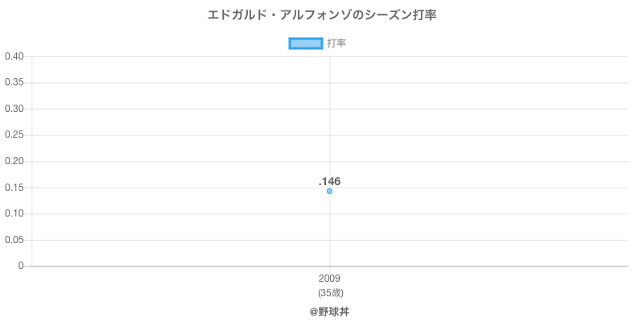This screenshot has width=644, height=322.
Task: Click the 0.25 y-axis tick label
Action: [14, 135]
